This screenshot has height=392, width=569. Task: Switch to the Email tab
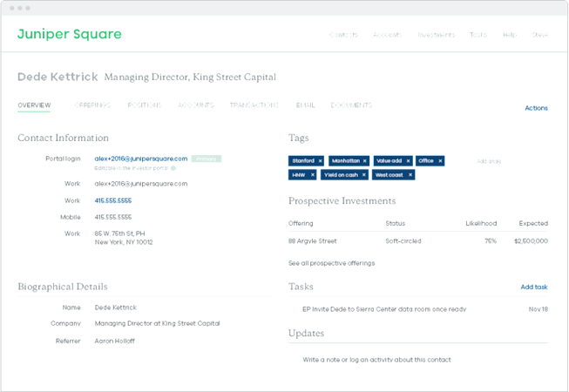point(306,105)
